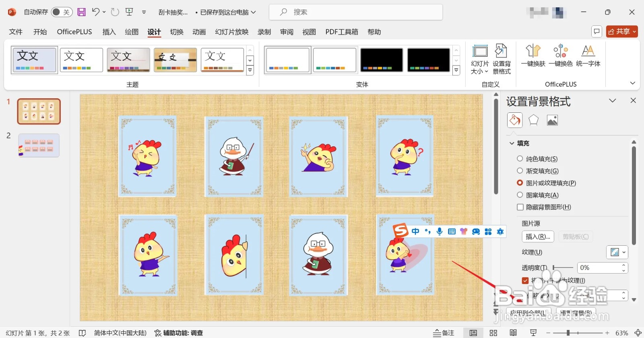The width and height of the screenshot is (644, 338).
Task: Check 隐藏背景图形(H) checkbox
Action: [x=520, y=207]
